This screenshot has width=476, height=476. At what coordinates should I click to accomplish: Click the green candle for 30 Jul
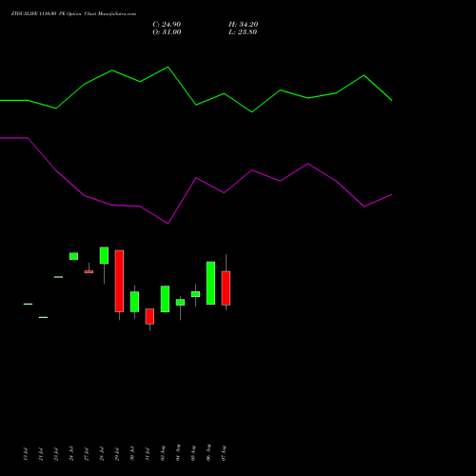pos(134,302)
